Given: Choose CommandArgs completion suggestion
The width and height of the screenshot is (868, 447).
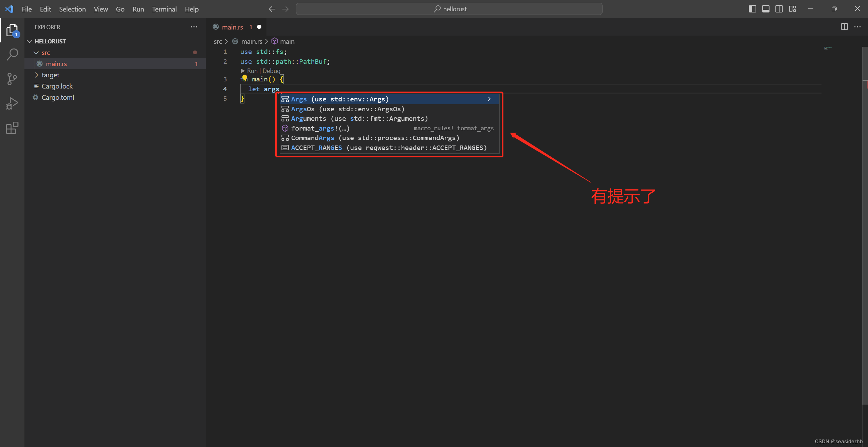Looking at the screenshot, I should click(389, 138).
